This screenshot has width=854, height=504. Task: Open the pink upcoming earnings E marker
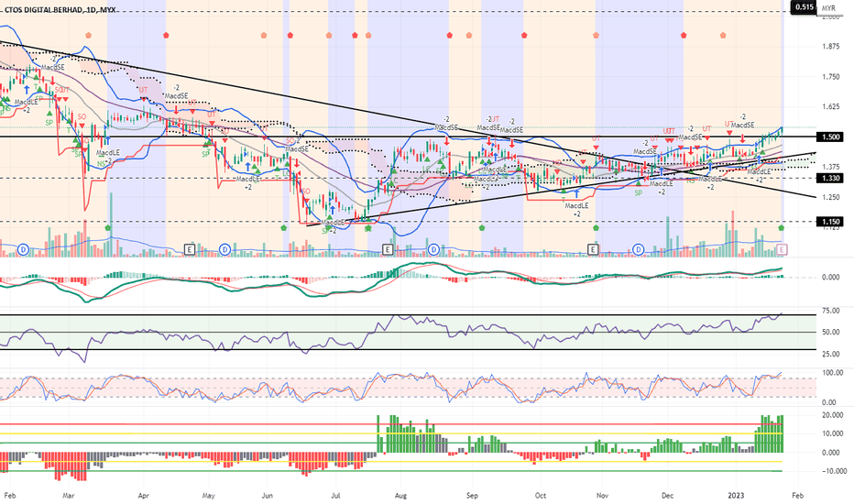click(x=783, y=249)
